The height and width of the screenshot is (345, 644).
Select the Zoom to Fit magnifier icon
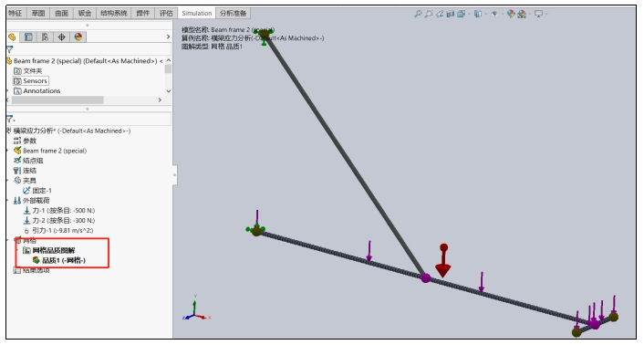click(x=418, y=14)
